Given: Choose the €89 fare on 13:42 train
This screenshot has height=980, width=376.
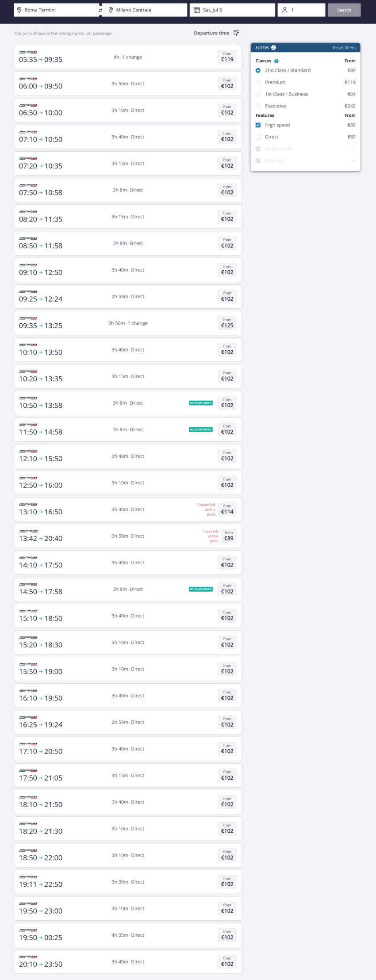Looking at the screenshot, I should (x=228, y=536).
